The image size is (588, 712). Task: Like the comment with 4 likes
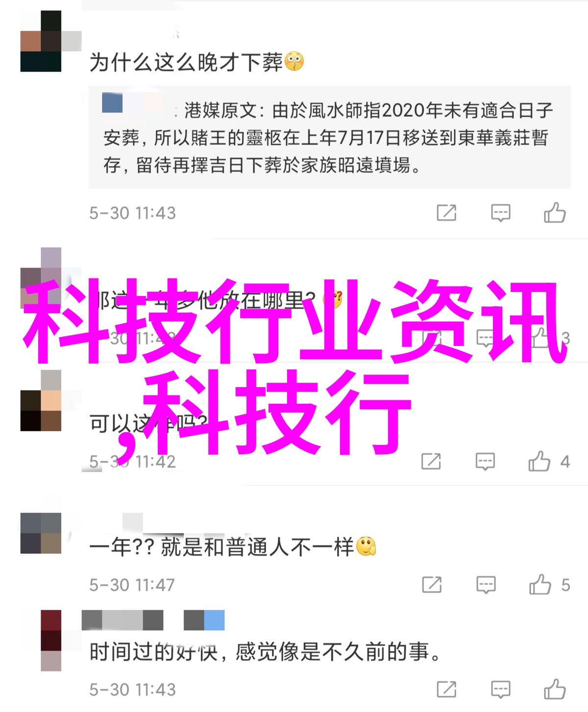pyautogui.click(x=539, y=462)
